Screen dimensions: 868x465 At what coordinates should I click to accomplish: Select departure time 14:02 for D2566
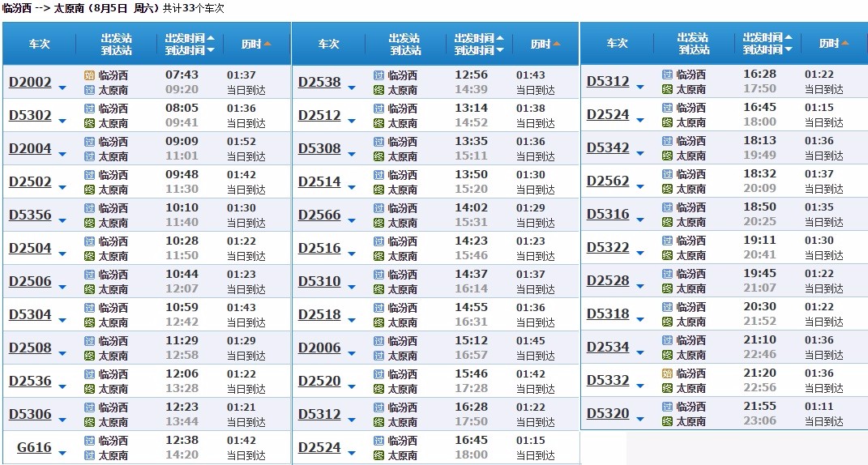point(471,207)
